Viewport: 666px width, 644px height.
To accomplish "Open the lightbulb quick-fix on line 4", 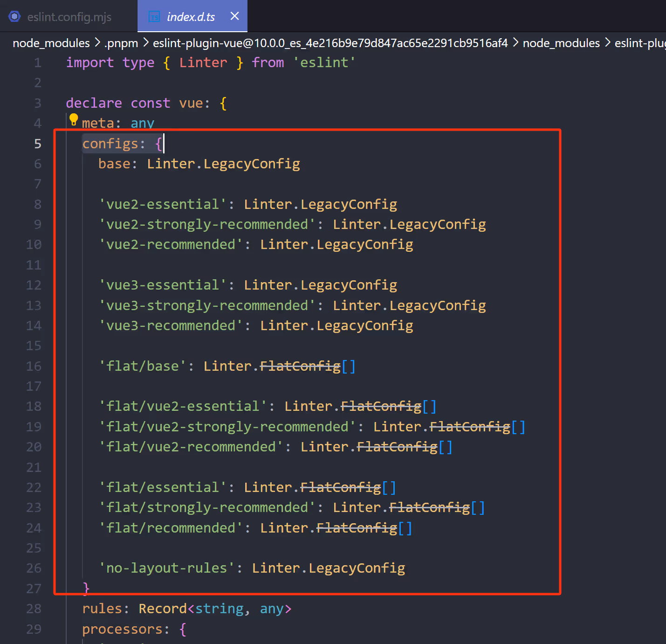I will [74, 120].
